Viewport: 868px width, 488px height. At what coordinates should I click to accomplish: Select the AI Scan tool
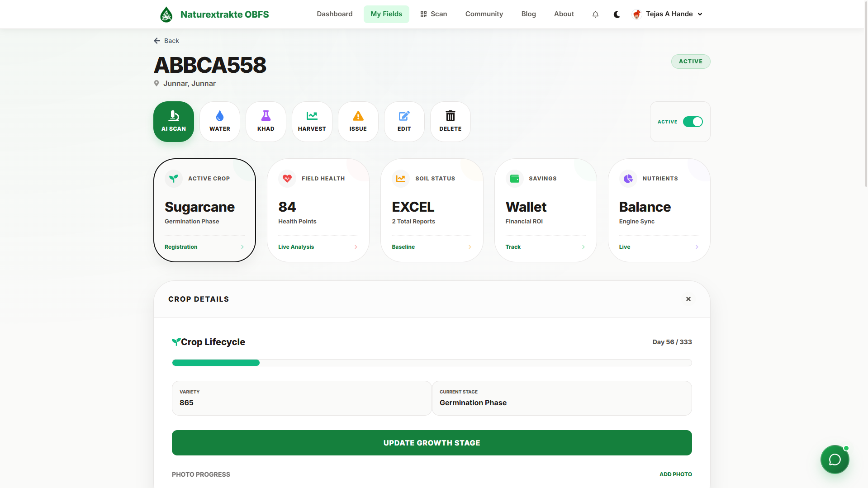tap(173, 121)
